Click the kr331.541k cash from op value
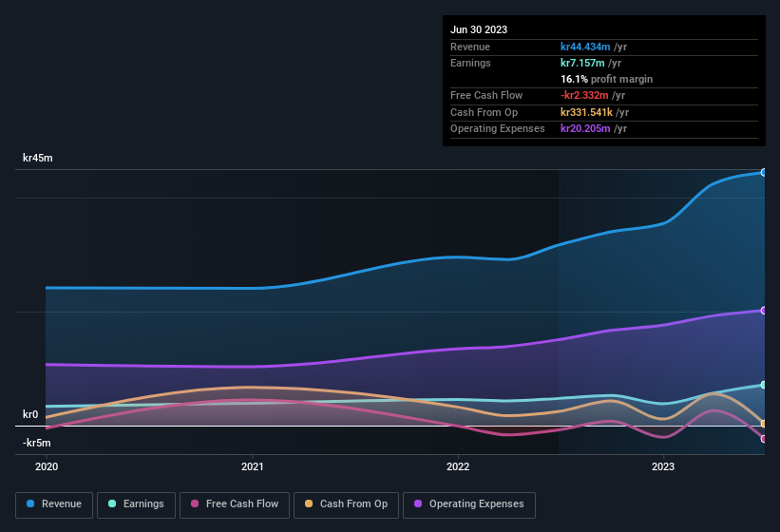 click(586, 112)
